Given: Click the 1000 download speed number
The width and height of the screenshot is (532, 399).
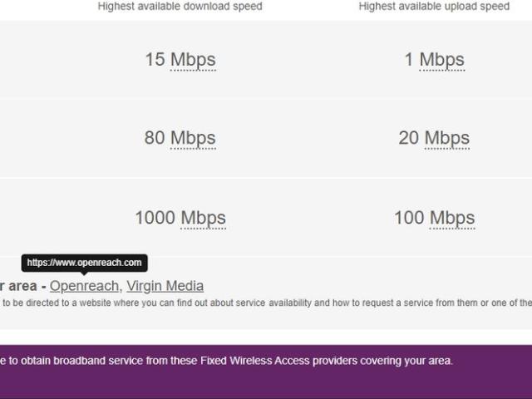Looking at the screenshot, I should pyautogui.click(x=155, y=218).
